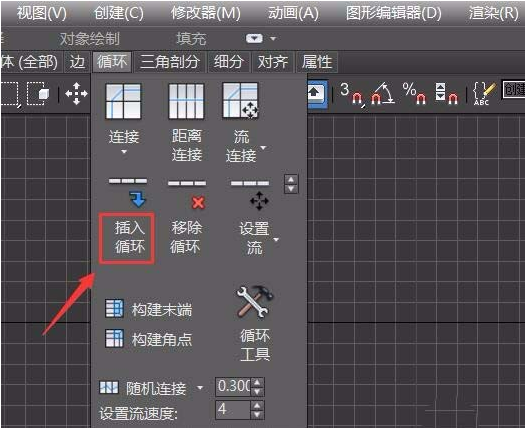Click the 设置流速度 label
Viewport: 525px width, 429px height.
click(138, 414)
